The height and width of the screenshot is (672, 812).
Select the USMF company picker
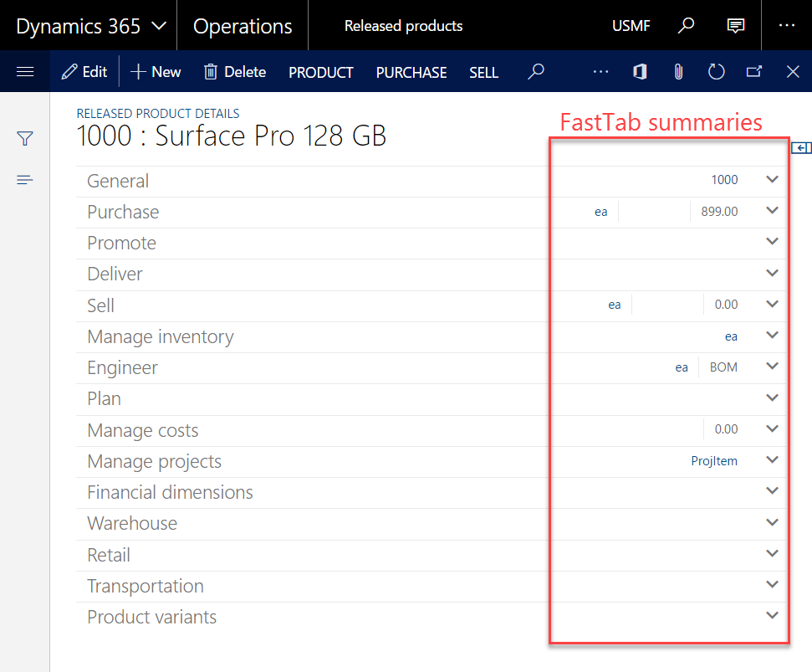pyautogui.click(x=633, y=26)
